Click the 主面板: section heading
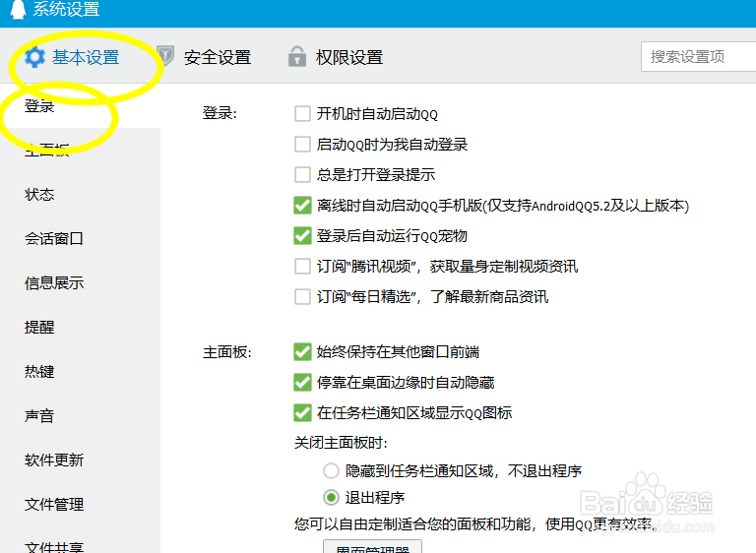756x553 pixels. (227, 352)
